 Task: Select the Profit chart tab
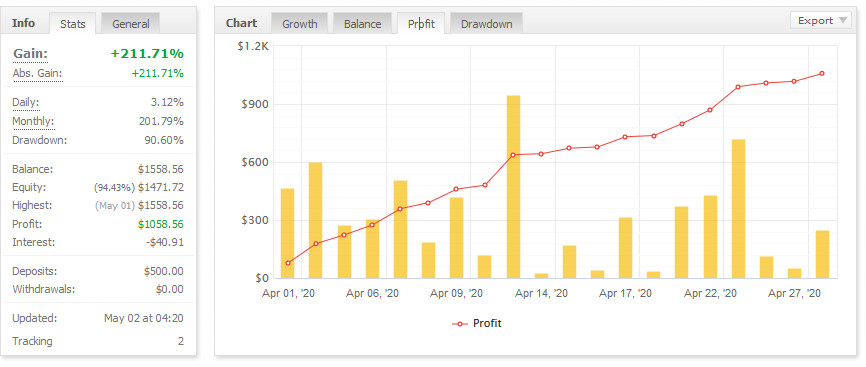click(421, 24)
